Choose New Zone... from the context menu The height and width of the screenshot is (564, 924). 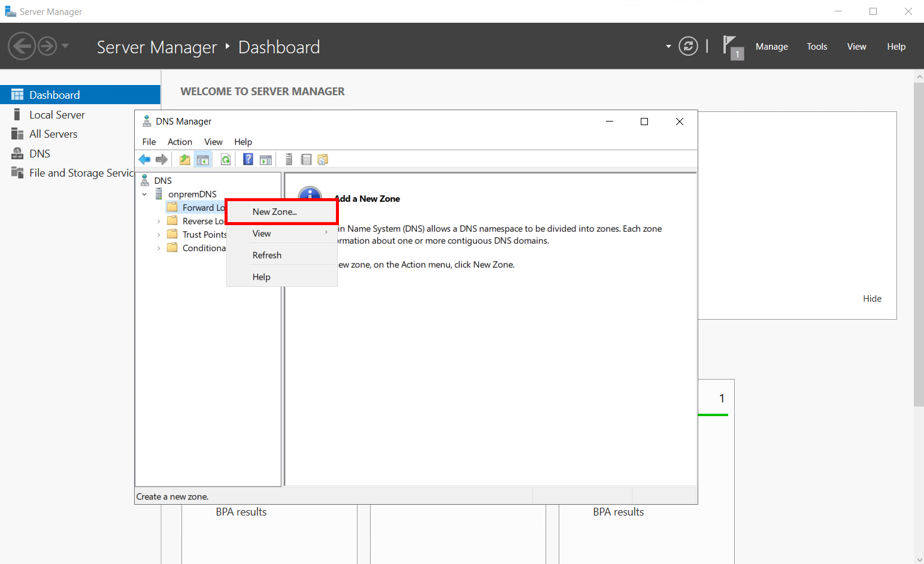[x=281, y=211]
